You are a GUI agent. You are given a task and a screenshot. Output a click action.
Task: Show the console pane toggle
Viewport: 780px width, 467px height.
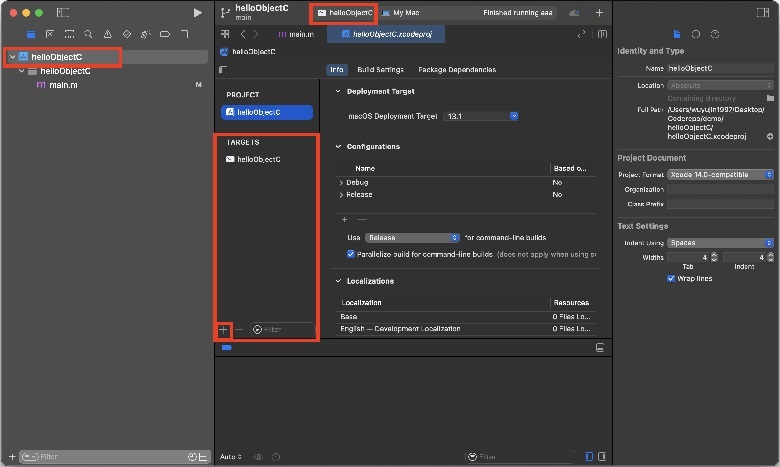point(602,456)
